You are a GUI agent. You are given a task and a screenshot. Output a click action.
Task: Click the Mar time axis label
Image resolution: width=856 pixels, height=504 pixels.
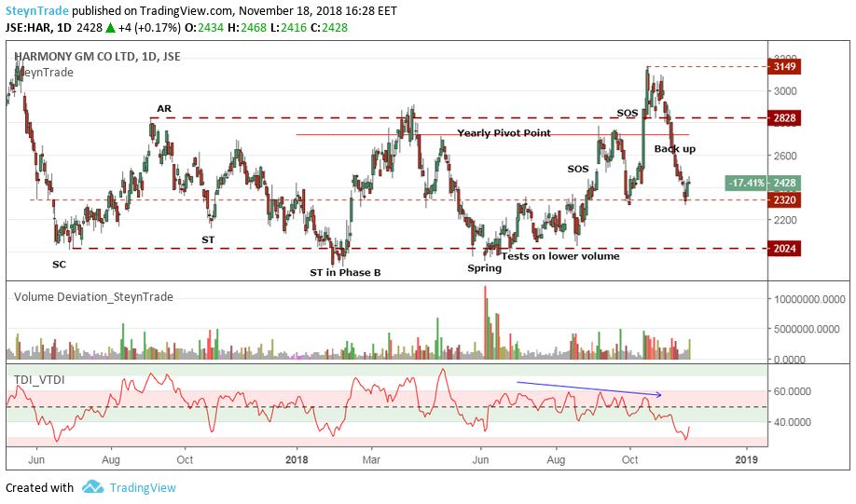[371, 459]
